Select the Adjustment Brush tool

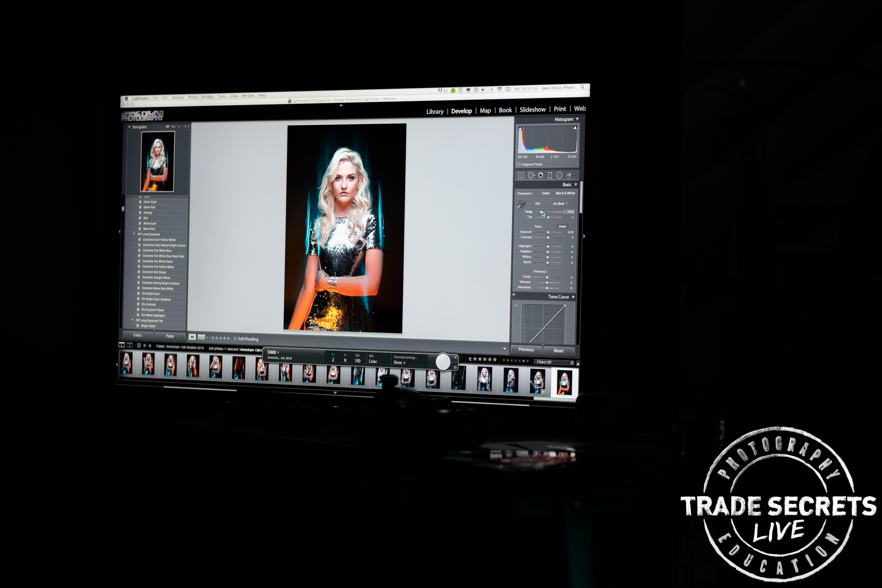tap(571, 175)
